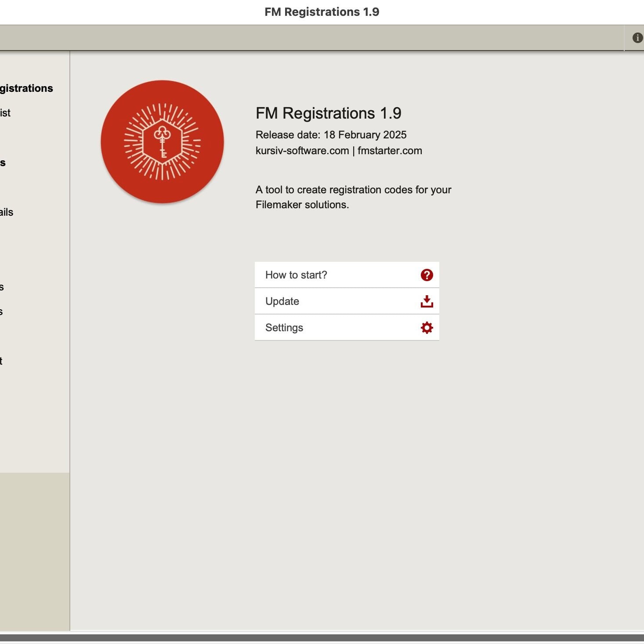Open the Settings label

pyautogui.click(x=284, y=328)
